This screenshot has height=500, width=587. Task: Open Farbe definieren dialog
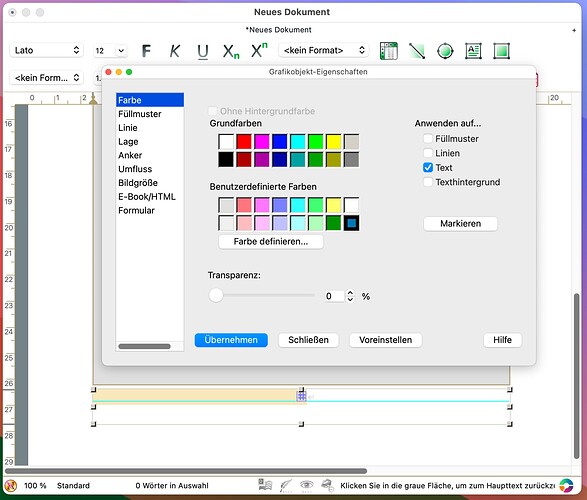(271, 241)
